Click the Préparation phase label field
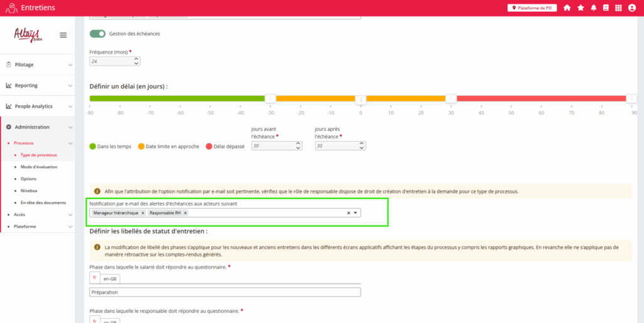The height and width of the screenshot is (323, 644). point(225,292)
